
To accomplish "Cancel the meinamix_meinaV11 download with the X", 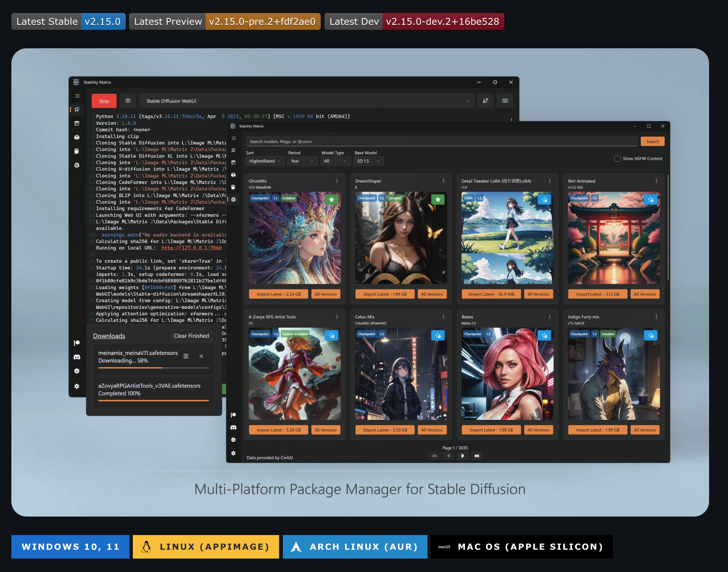I will coord(201,356).
